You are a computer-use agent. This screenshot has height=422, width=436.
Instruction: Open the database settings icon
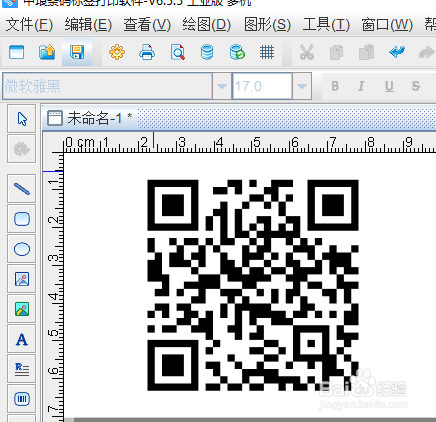pos(207,52)
